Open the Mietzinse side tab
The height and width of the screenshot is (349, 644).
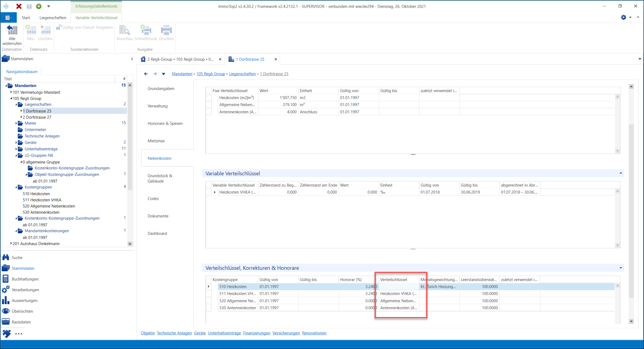click(156, 141)
